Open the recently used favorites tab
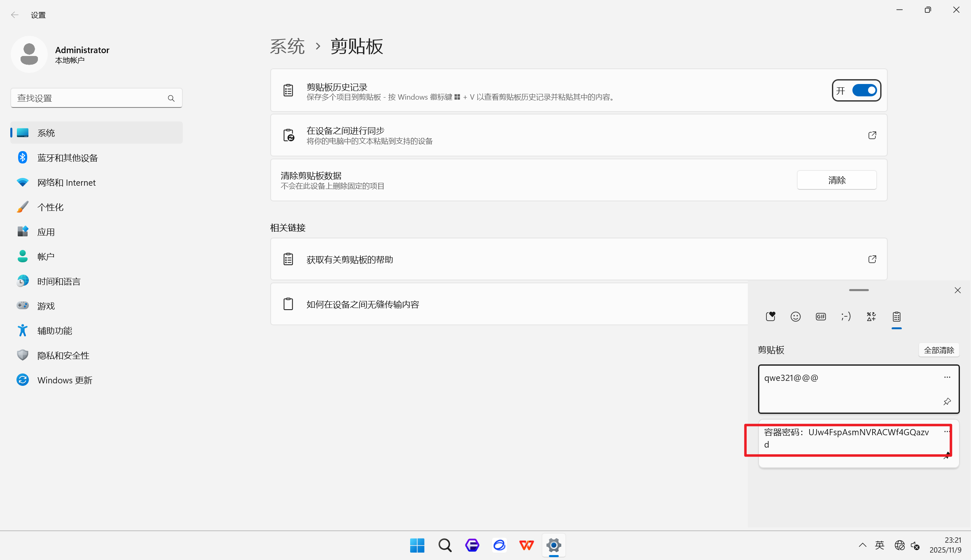This screenshot has height=560, width=971. pyautogui.click(x=770, y=316)
